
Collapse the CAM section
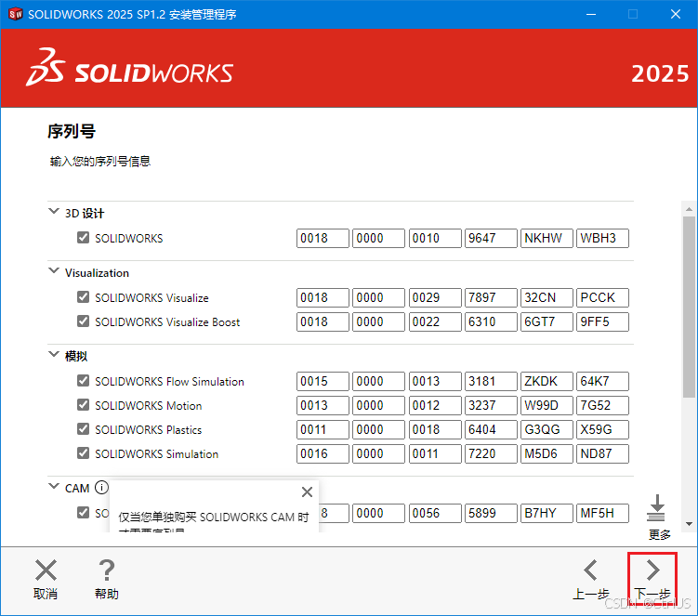point(54,486)
